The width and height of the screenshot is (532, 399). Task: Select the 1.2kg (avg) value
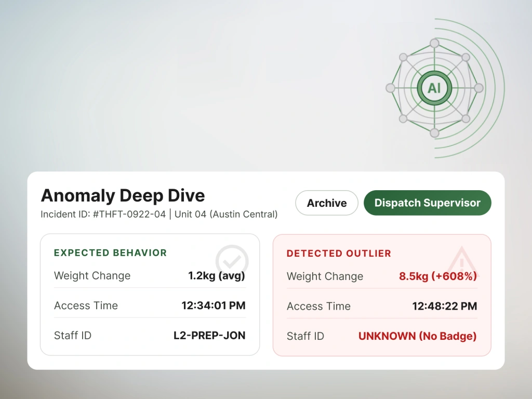click(217, 275)
